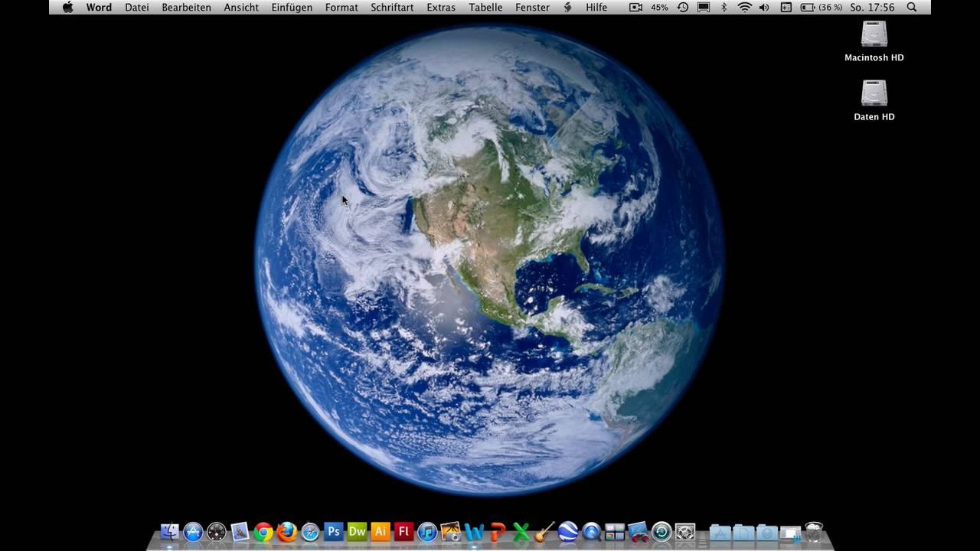
Task: Launch Flash (Fl) from the Dock
Action: tap(403, 531)
